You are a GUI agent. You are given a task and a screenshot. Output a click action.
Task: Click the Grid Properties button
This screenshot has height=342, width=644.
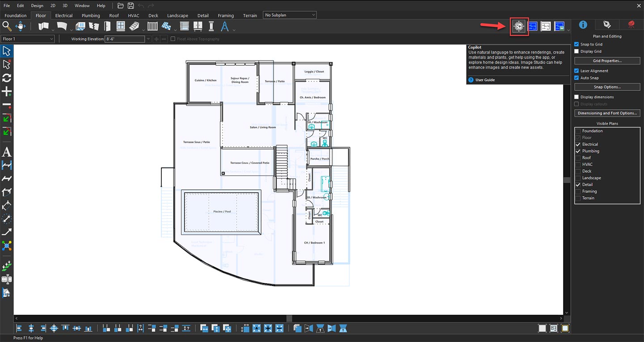click(x=607, y=61)
